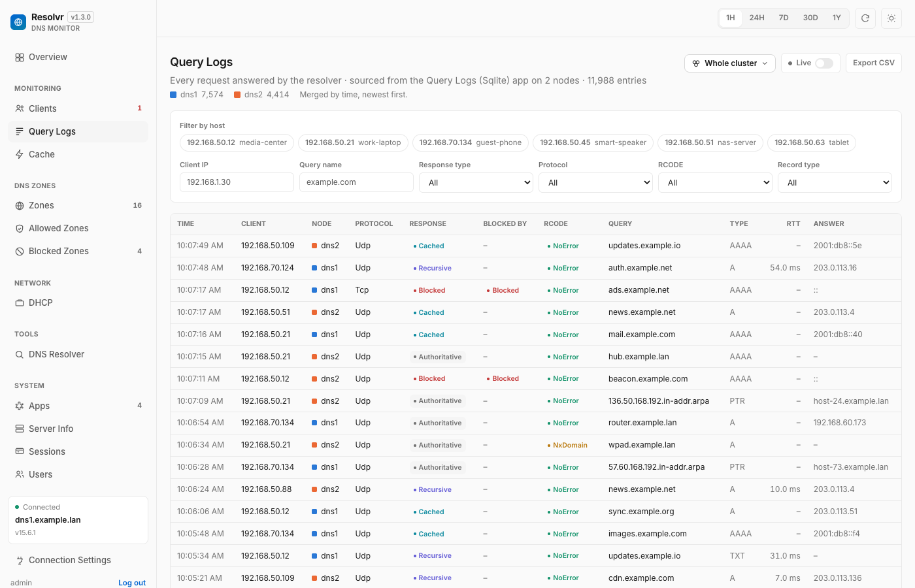Filter by host 192.168.50.51 nas-server

point(710,142)
